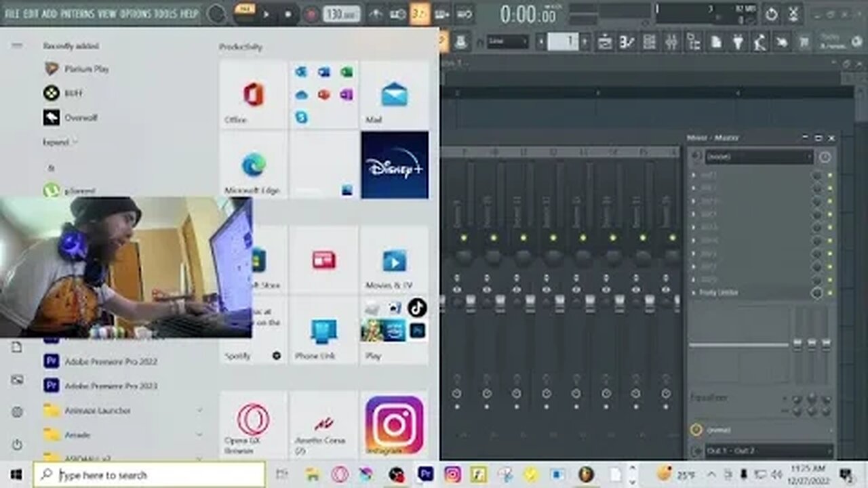Open the Instagram Start tile
868x488 pixels.
(x=394, y=424)
